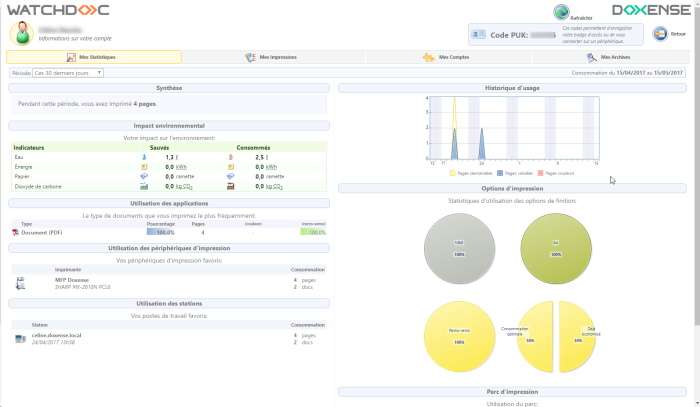Open the Période dropdown list
Screen dimensions: 700x407
(68, 73)
